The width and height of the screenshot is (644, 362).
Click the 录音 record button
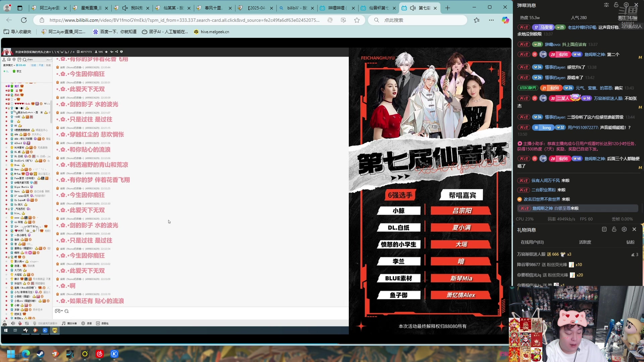pyautogui.click(x=87, y=323)
